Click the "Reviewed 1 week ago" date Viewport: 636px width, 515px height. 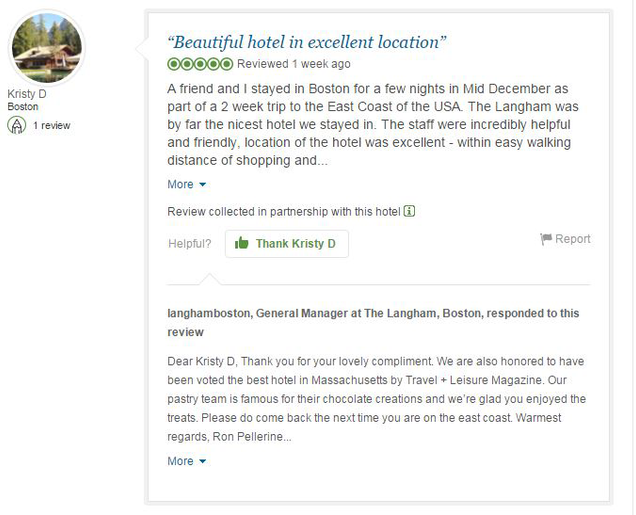pyautogui.click(x=293, y=64)
